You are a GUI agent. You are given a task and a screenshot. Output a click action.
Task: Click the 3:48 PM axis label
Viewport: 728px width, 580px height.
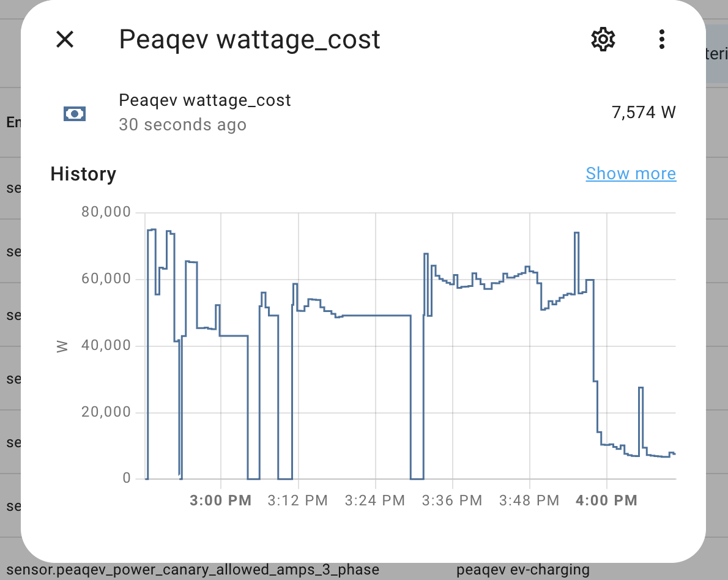pyautogui.click(x=529, y=500)
